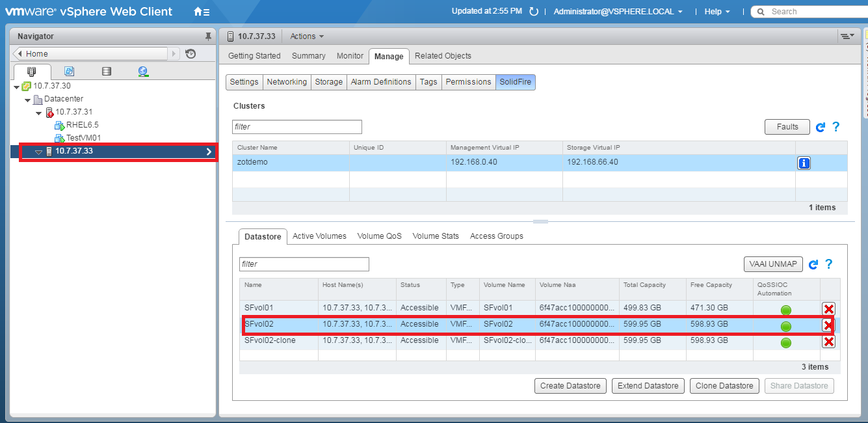Open the Active Volumes tab
This screenshot has height=423, width=868.
[x=319, y=236]
